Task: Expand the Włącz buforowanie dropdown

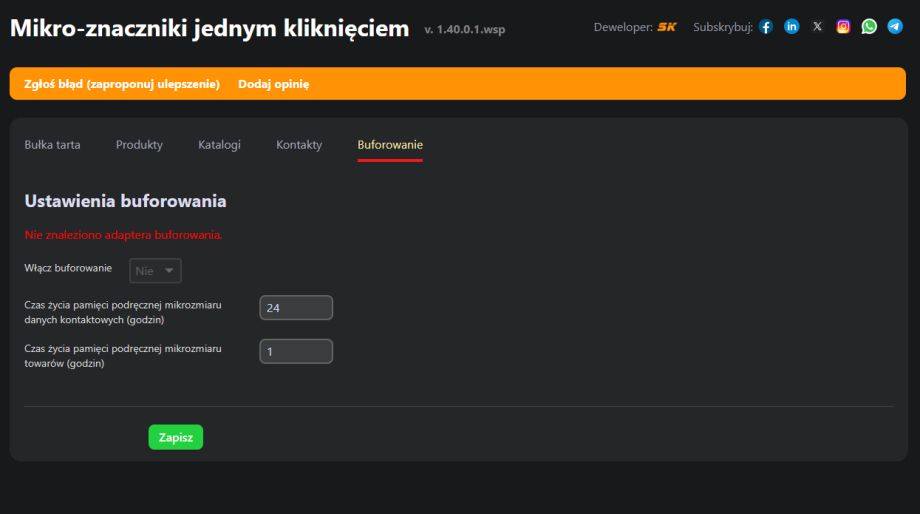Action: [x=156, y=270]
